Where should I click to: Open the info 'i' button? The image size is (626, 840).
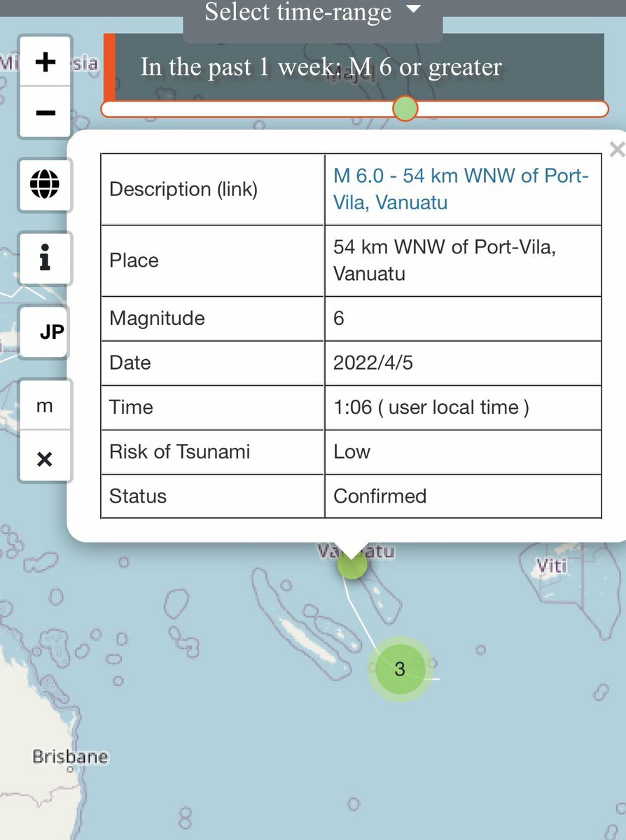click(46, 259)
